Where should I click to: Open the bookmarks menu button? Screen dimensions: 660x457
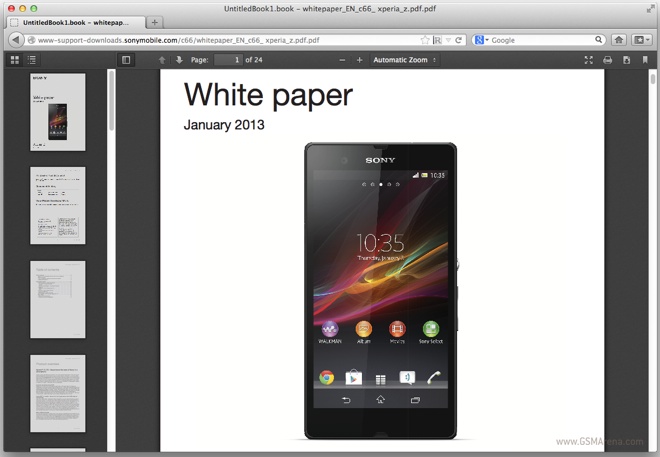[642, 40]
